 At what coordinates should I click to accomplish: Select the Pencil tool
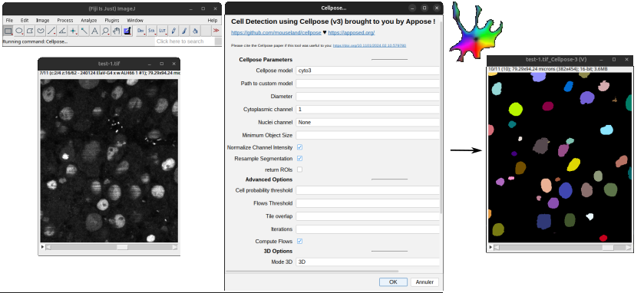pyautogui.click(x=173, y=31)
